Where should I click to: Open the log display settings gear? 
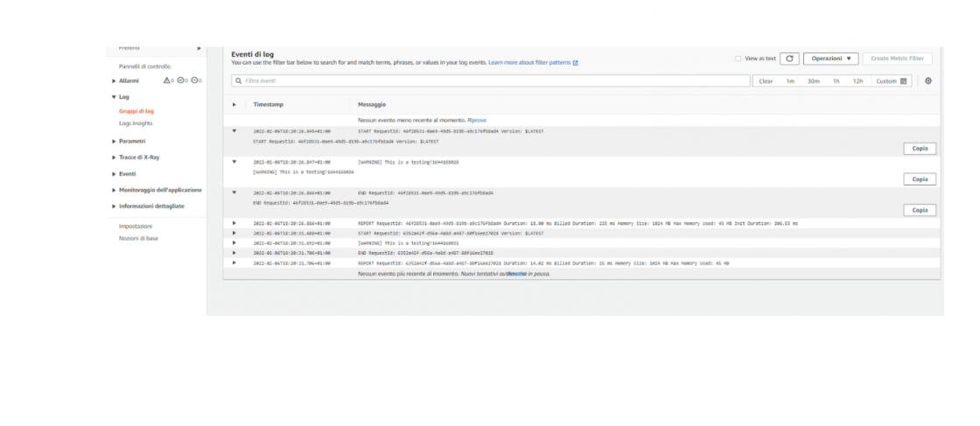(928, 80)
